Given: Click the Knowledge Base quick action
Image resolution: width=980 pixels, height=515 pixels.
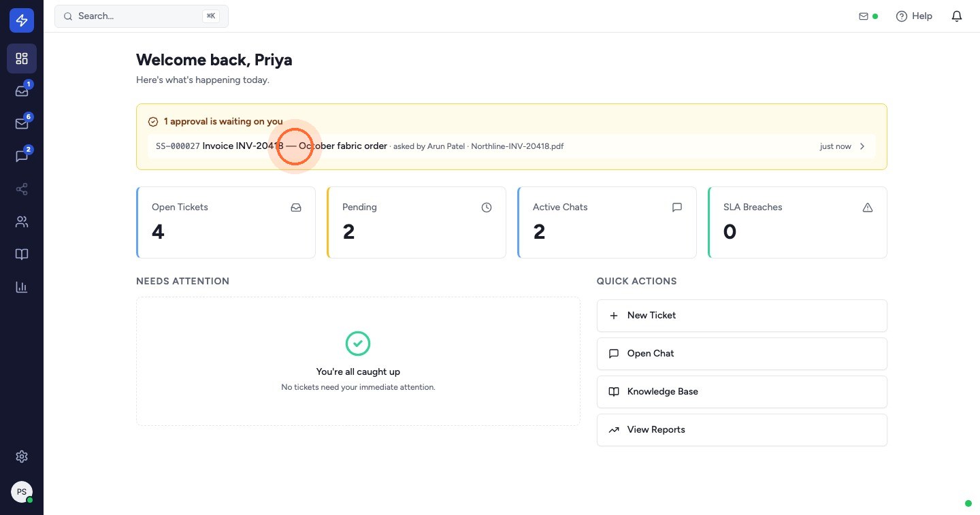Looking at the screenshot, I should coord(742,392).
